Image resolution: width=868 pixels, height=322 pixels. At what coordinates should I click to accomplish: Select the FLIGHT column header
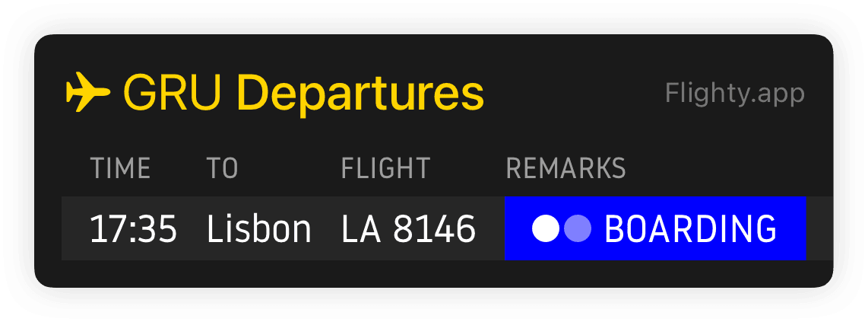[386, 168]
